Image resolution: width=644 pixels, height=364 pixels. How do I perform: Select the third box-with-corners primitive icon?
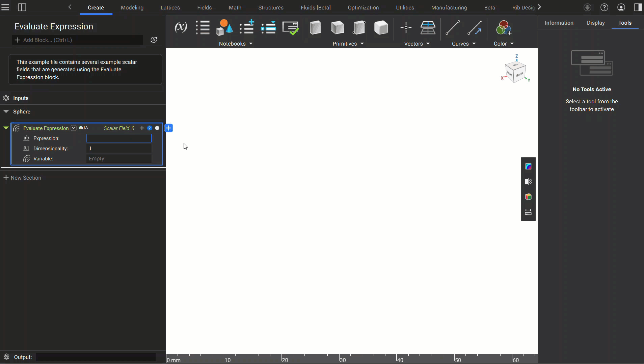[359, 27]
